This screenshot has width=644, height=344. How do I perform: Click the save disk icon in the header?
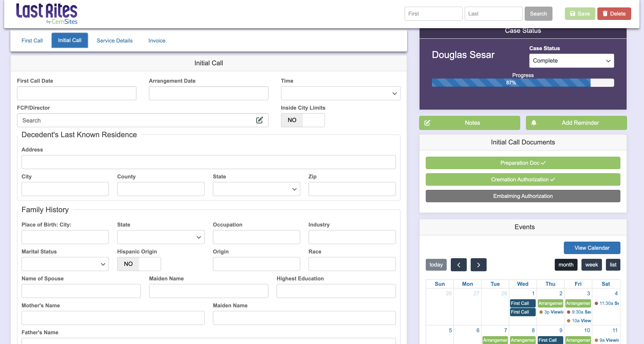(x=573, y=13)
